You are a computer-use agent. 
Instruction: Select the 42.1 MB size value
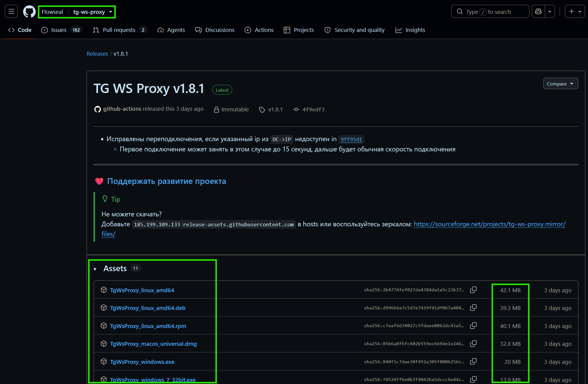510,290
